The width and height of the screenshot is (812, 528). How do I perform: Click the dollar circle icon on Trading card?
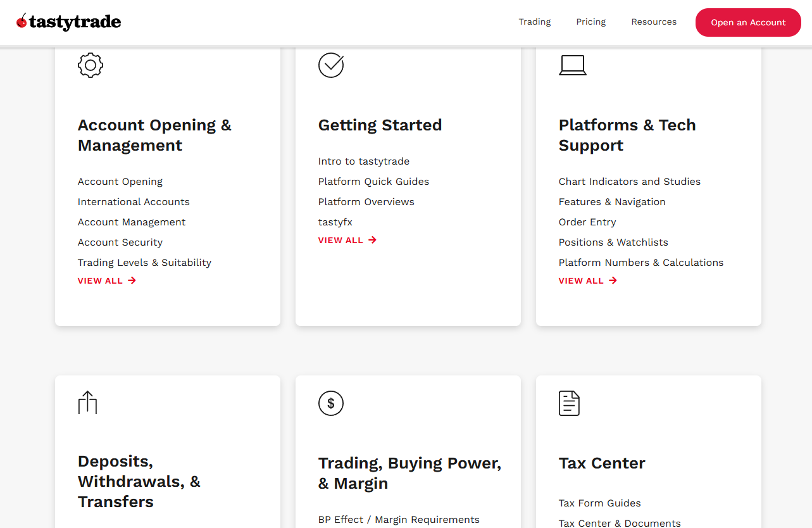pyautogui.click(x=331, y=403)
